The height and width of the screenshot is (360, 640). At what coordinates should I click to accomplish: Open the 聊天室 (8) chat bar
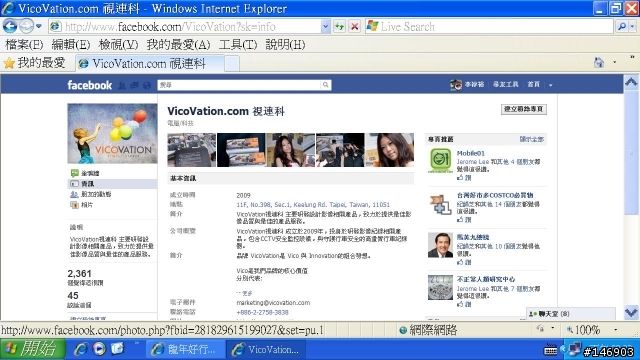(571, 313)
